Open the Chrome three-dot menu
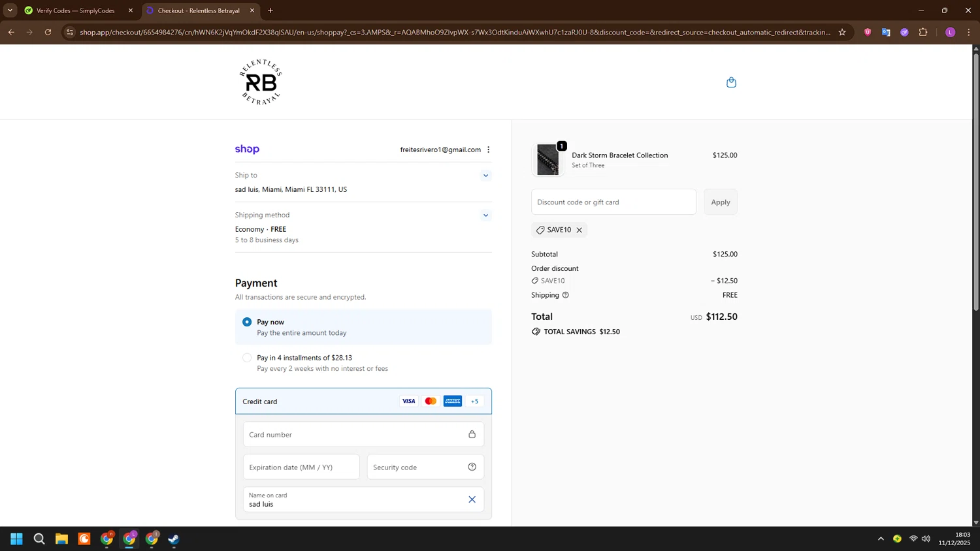Viewport: 980px width, 551px height. click(x=969, y=32)
